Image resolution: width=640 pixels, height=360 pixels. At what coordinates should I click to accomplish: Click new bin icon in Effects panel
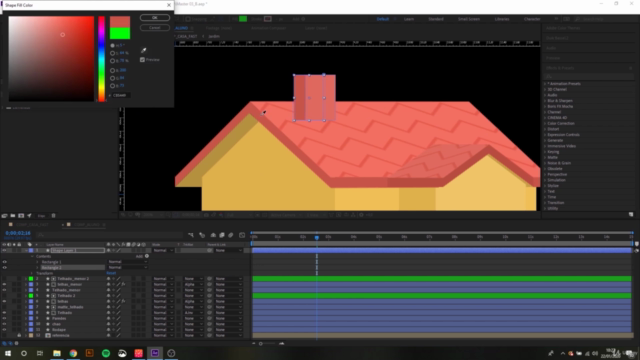[631, 214]
